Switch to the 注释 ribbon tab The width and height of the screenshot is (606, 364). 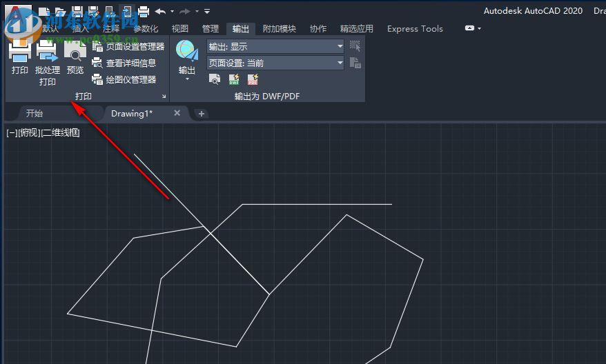[x=111, y=28]
